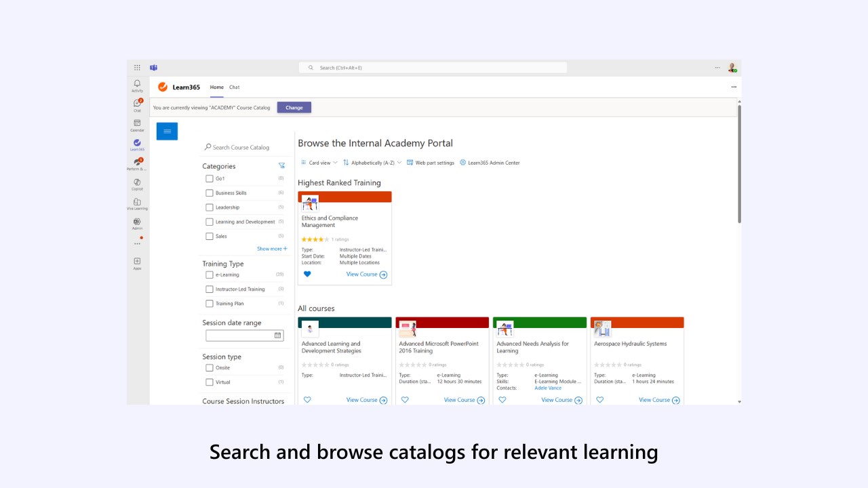The image size is (868, 488).
Task: Click the page vertical scrollbar
Action: pos(739,163)
